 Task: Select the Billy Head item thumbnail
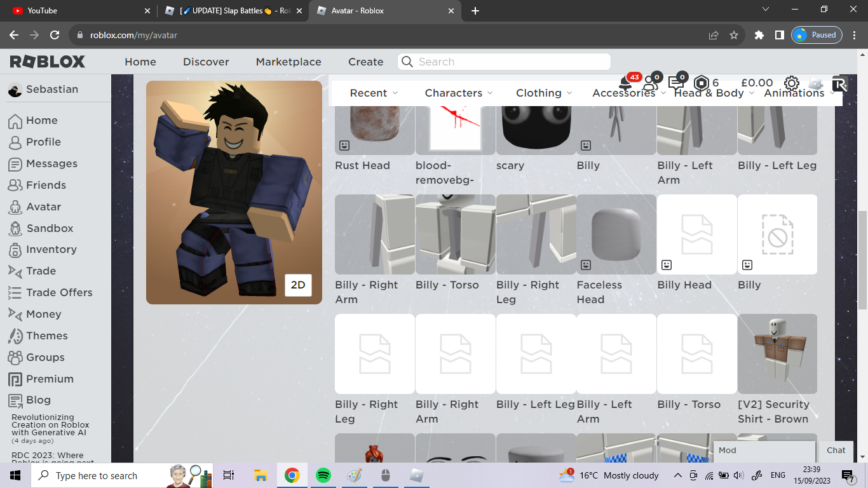point(697,234)
